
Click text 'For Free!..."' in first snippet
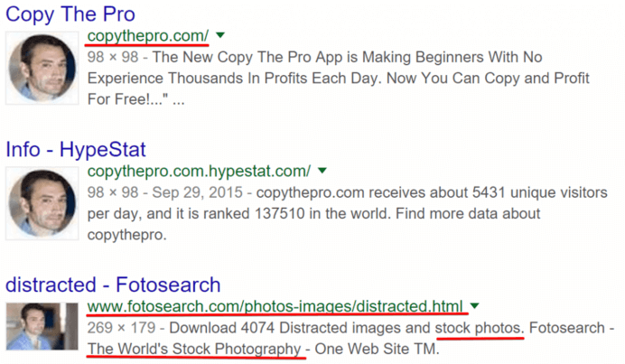[x=127, y=99]
